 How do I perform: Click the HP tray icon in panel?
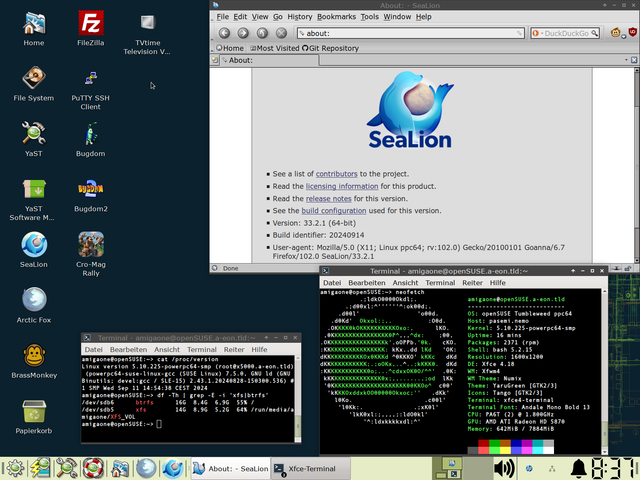[x=529, y=469]
